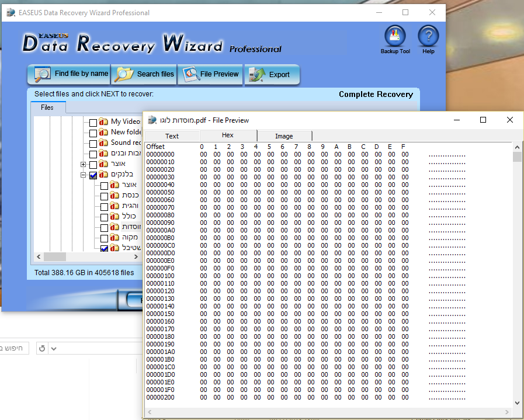Click the refresh icon in Explorer window
524x420 pixels.
click(x=42, y=349)
